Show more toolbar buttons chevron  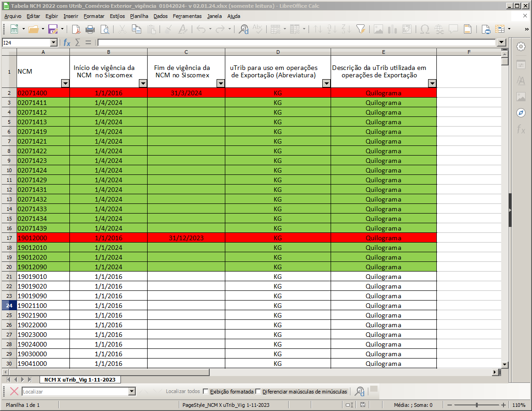pos(526,29)
